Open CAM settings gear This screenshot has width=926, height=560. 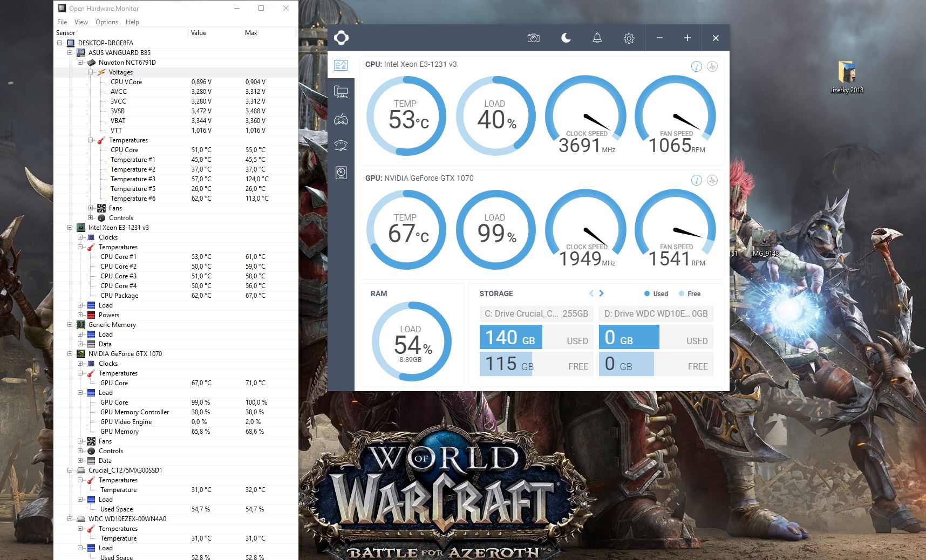coord(629,38)
